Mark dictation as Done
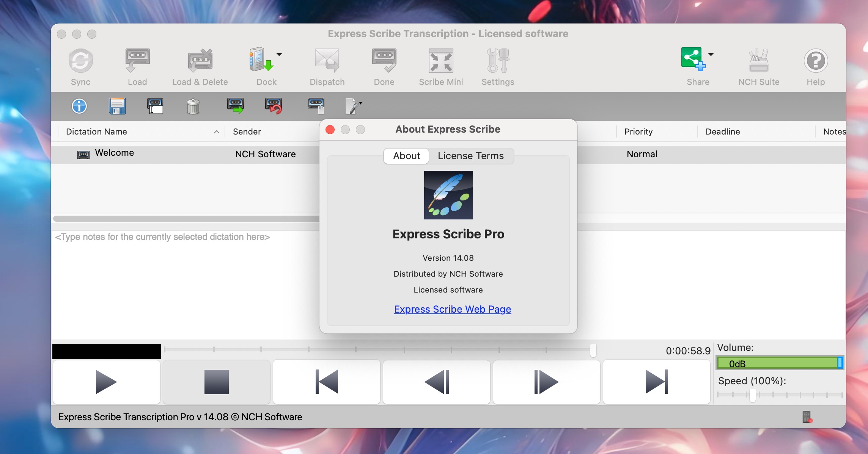 pyautogui.click(x=384, y=61)
